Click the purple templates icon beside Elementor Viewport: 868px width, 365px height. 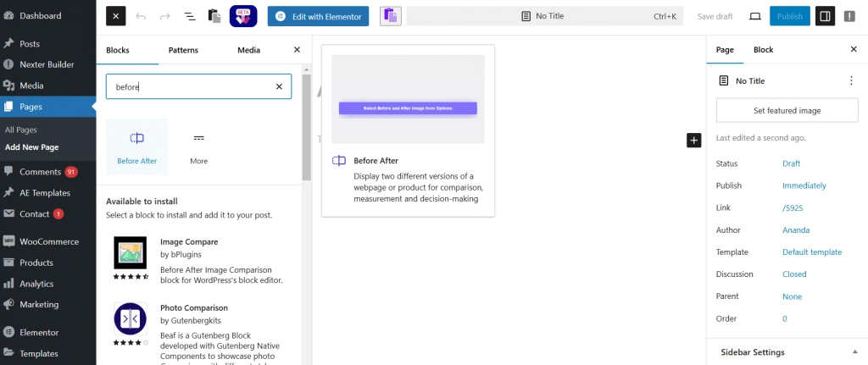tap(390, 16)
